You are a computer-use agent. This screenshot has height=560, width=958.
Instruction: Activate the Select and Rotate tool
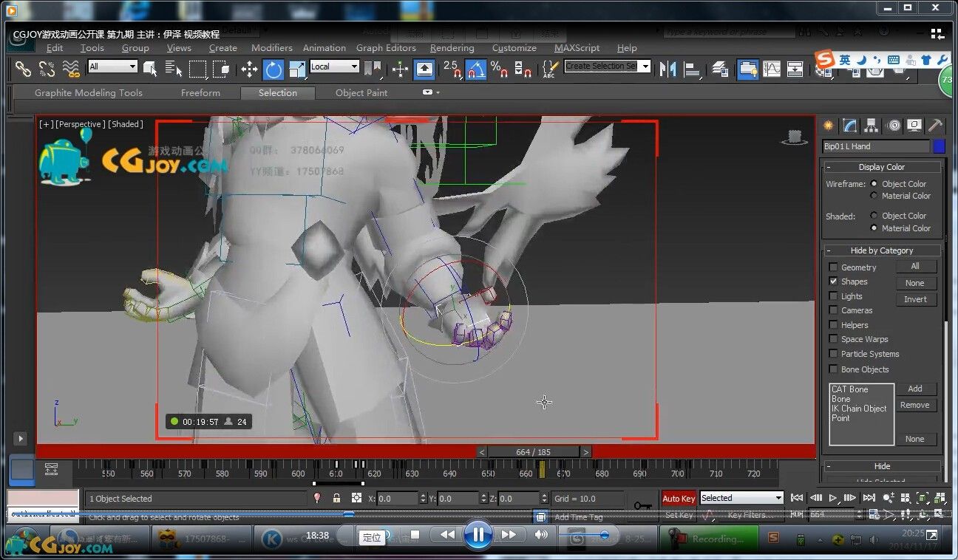coord(274,69)
